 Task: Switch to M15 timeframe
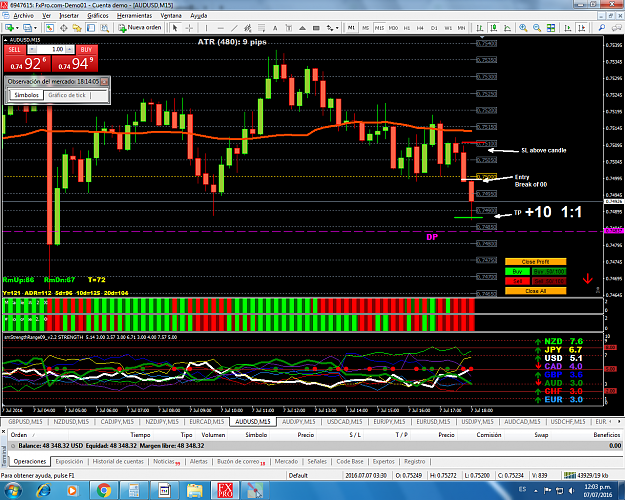coord(379,28)
